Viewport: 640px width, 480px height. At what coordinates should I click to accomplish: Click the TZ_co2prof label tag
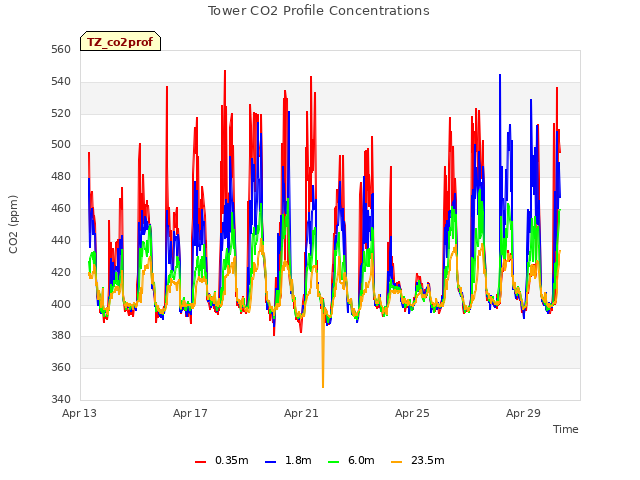[120, 41]
